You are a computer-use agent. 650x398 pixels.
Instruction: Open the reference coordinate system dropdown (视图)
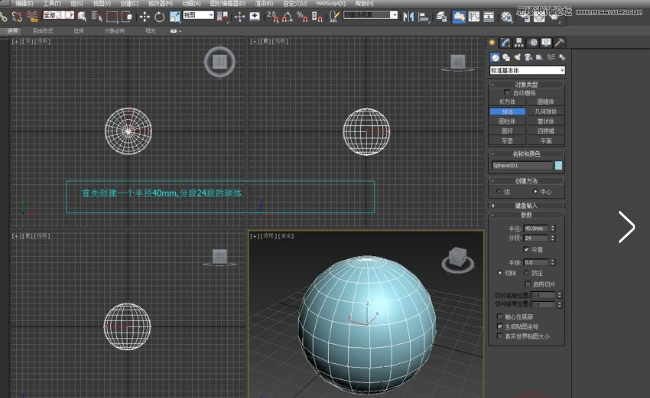coord(199,15)
